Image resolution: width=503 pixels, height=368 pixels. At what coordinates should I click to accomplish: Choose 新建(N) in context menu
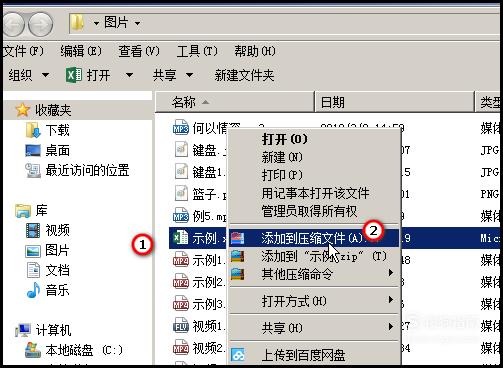click(314, 157)
